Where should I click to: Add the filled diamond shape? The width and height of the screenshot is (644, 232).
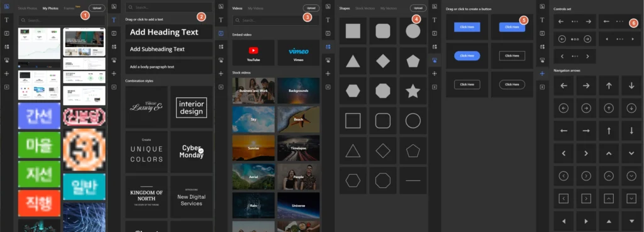click(383, 61)
